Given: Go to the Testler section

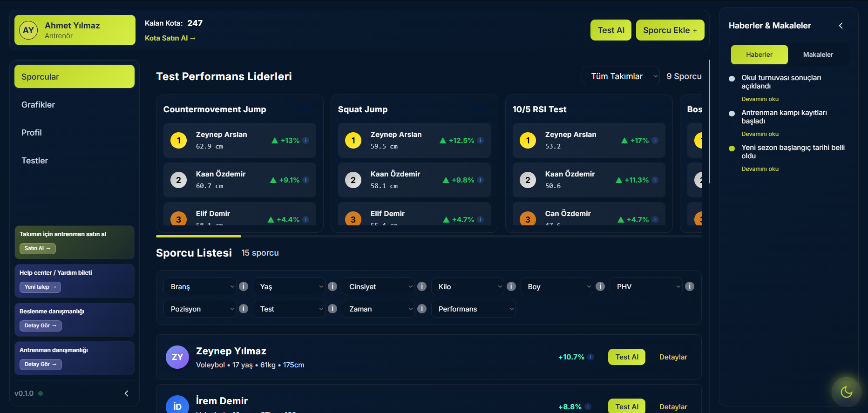Looking at the screenshot, I should 35,161.
